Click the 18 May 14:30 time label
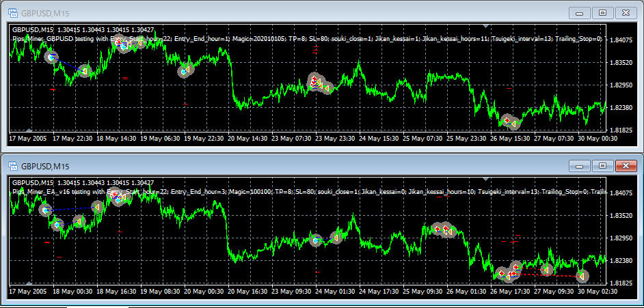The height and width of the screenshot is (308, 644). (116, 139)
